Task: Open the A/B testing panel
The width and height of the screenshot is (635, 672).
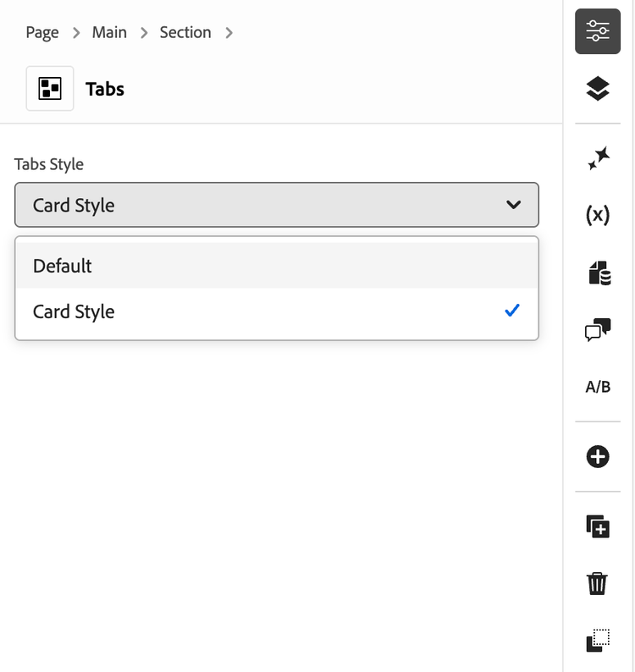Action: coord(598,387)
